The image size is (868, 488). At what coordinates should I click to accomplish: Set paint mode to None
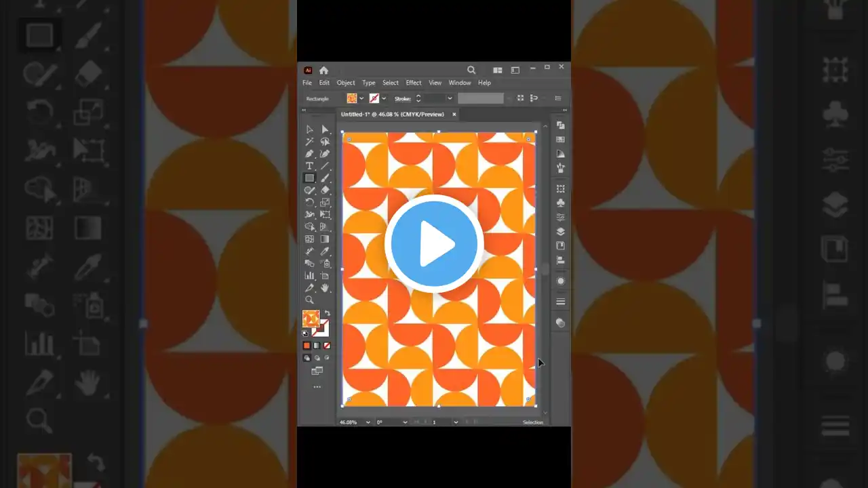[326, 346]
